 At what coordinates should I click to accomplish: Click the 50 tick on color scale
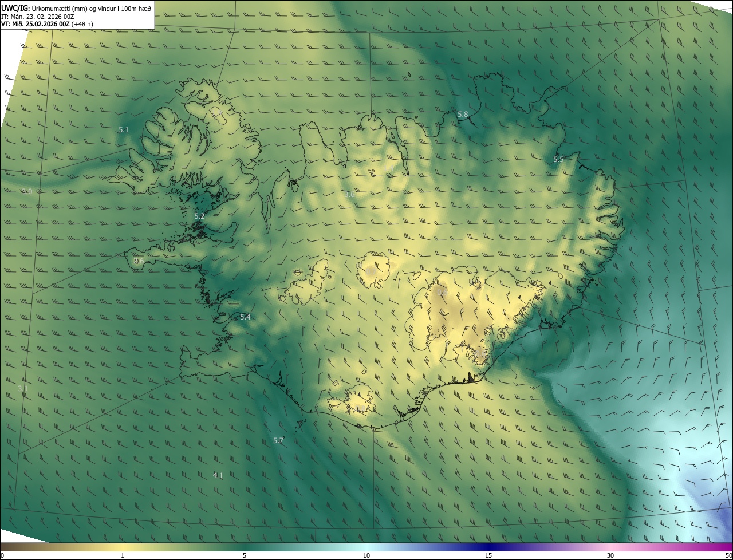[x=728, y=555]
